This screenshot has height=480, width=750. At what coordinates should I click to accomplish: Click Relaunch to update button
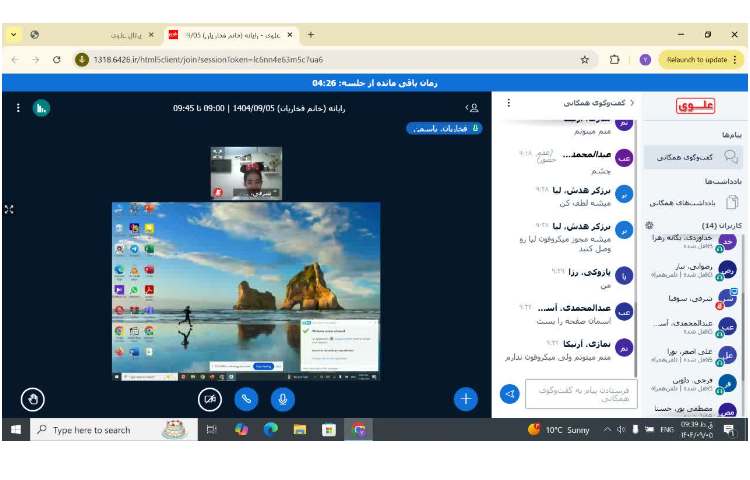(x=696, y=60)
